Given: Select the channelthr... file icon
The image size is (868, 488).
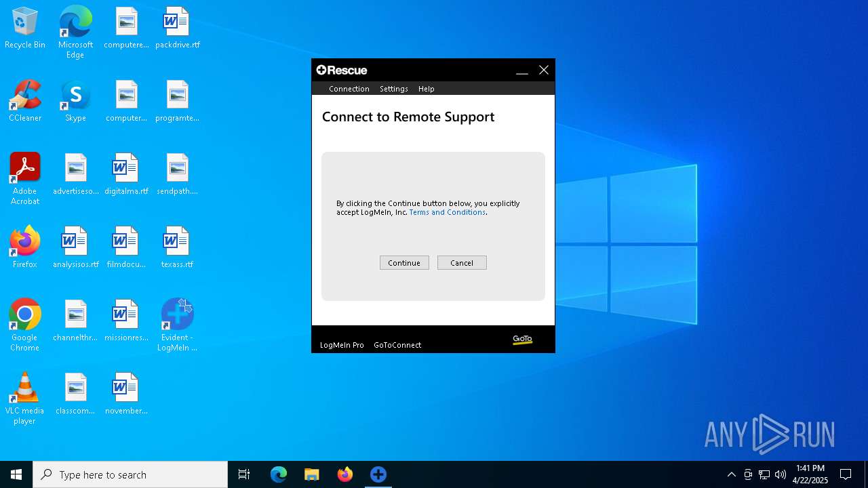Looking at the screenshot, I should (x=76, y=321).
